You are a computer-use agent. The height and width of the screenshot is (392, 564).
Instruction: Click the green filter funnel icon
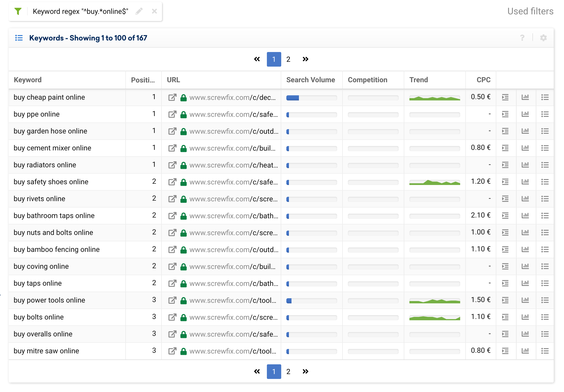coord(18,11)
